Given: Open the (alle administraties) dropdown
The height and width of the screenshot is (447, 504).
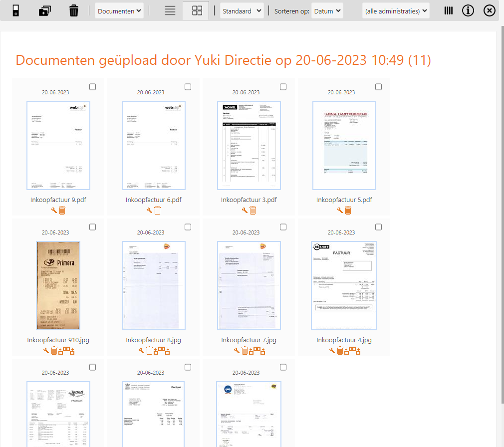Looking at the screenshot, I should click(x=396, y=10).
